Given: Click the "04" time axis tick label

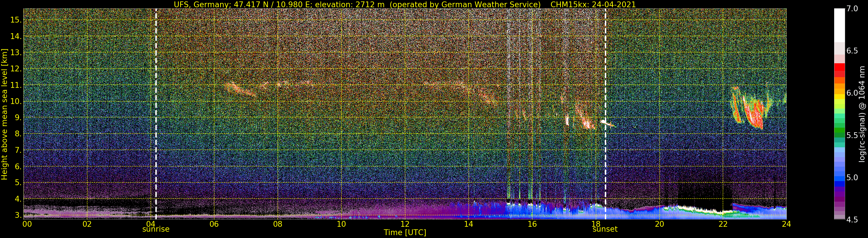Looking at the screenshot, I should coord(151,224).
